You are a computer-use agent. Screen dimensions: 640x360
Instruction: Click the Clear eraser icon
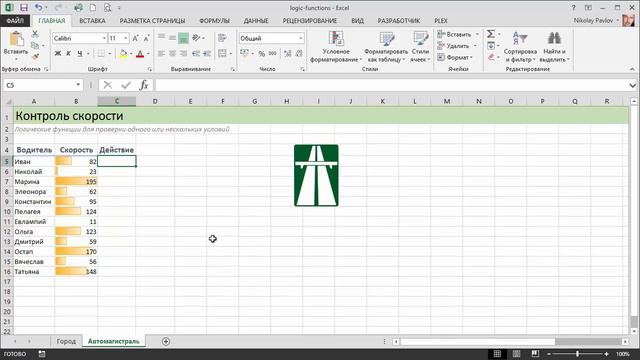[x=491, y=57]
